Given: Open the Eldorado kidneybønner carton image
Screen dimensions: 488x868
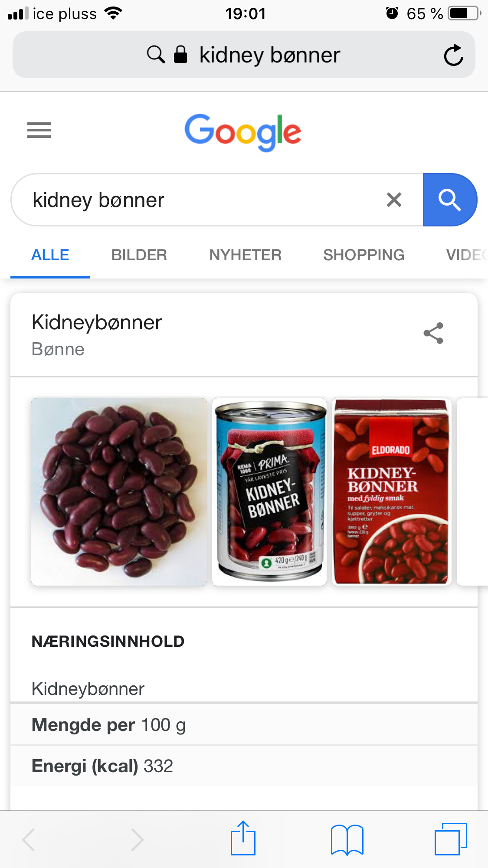Looking at the screenshot, I should tap(392, 492).
